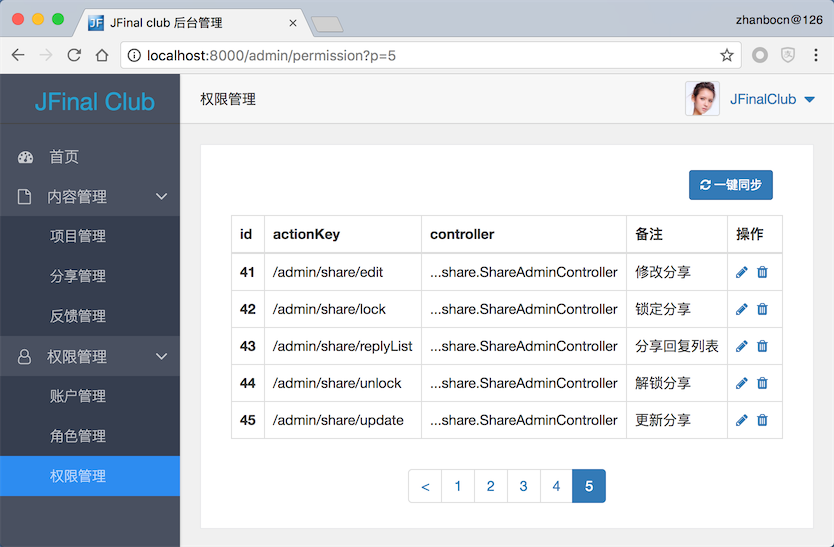
Task: Open 分享管理 submenu item
Action: [90, 276]
